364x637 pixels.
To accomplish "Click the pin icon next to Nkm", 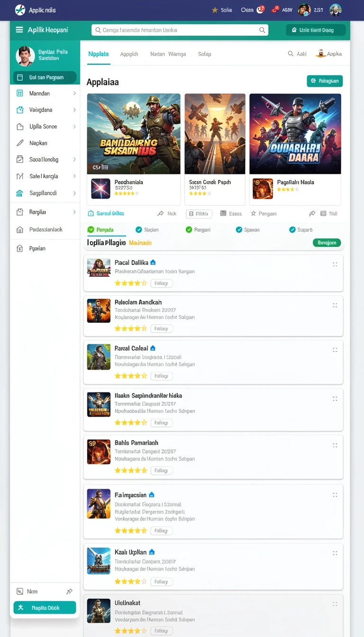I will 69,591.
